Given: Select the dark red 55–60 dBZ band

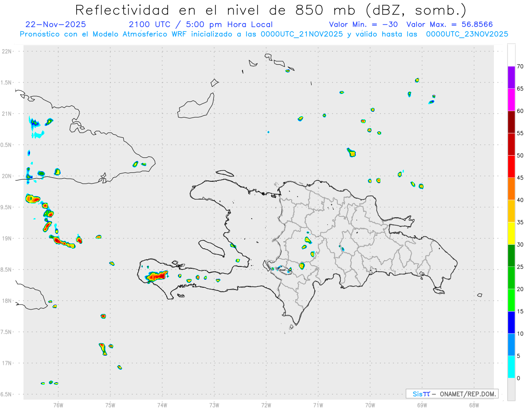Looking at the screenshot, I should [511, 122].
